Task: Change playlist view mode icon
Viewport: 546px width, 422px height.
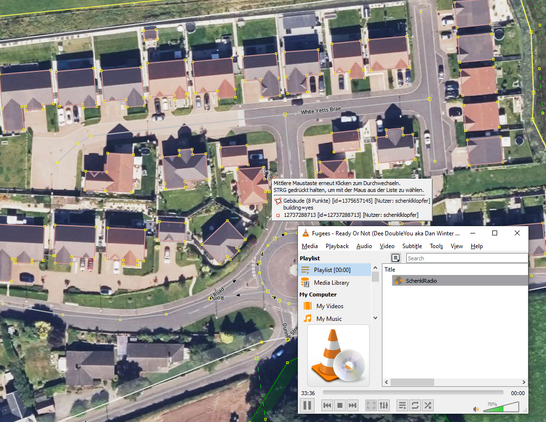Action: 395,258
